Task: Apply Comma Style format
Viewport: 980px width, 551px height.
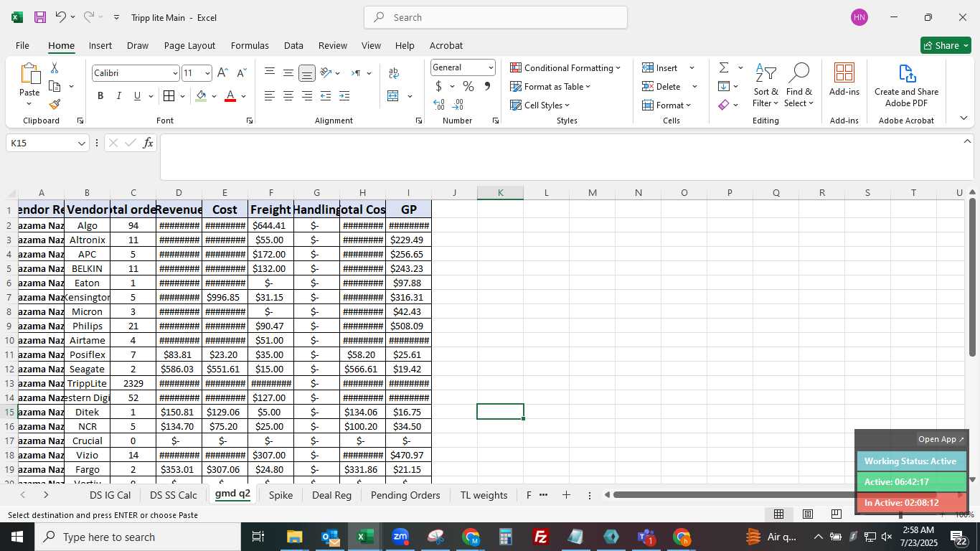Action: 487,86
